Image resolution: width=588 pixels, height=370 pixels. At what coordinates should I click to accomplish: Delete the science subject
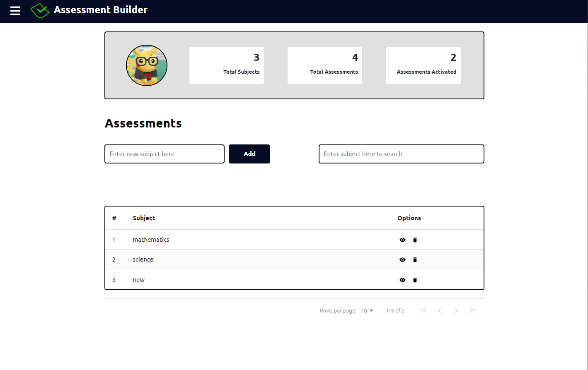click(415, 260)
